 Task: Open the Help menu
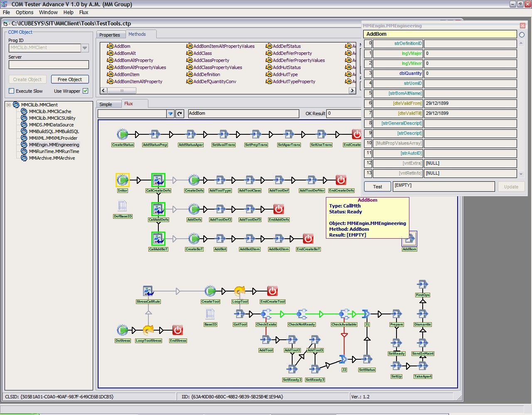[68, 12]
